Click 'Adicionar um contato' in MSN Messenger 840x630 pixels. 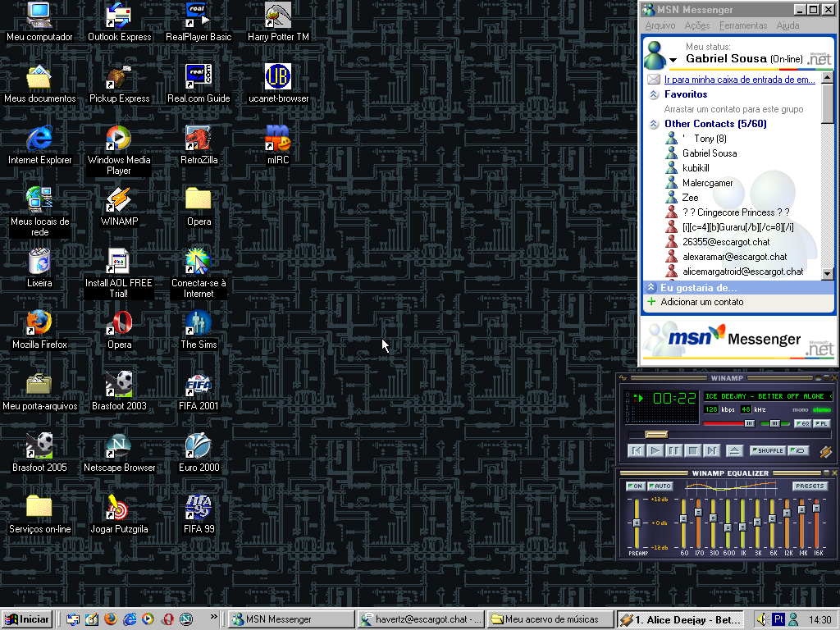point(702,302)
